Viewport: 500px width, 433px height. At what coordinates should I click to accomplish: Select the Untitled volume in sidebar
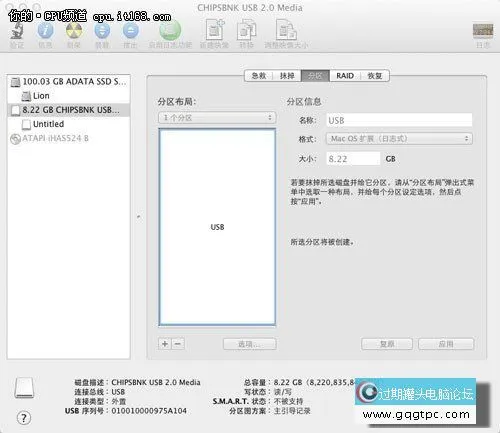point(68,124)
